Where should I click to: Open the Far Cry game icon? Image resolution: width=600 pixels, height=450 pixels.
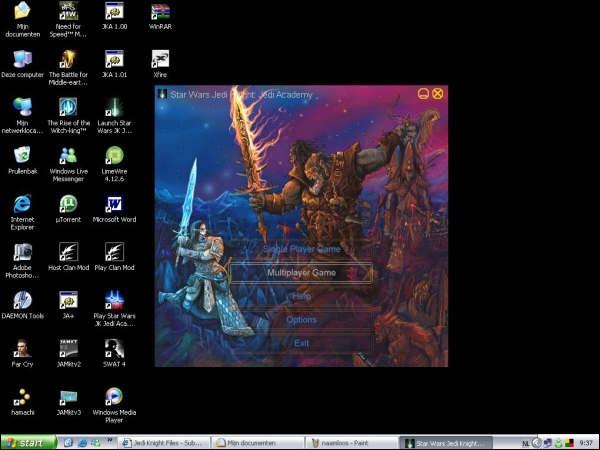coord(22,349)
